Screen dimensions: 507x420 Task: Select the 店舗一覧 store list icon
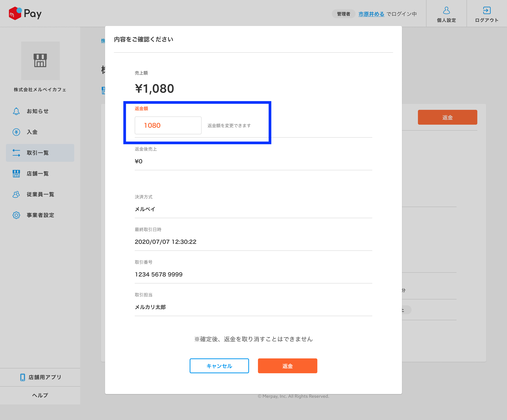tap(16, 174)
